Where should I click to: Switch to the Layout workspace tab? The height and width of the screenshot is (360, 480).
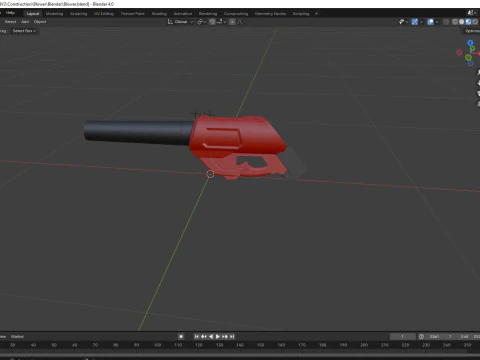[x=33, y=14]
